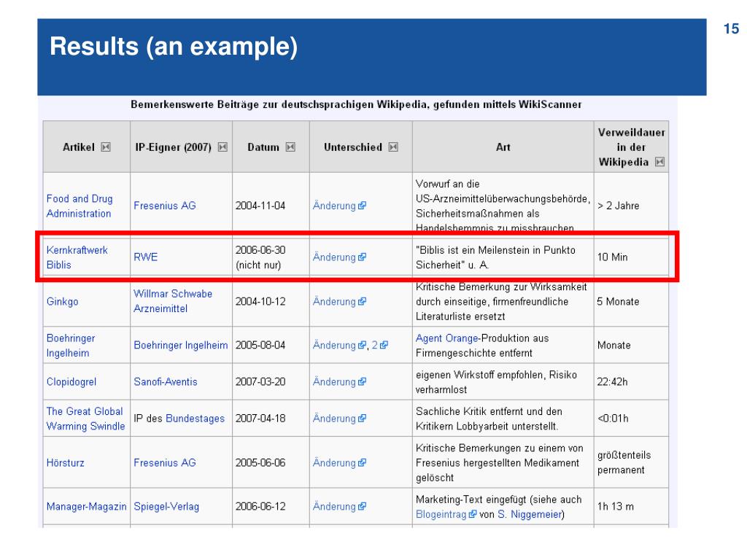Follow the Agent Orange link

[447, 338]
